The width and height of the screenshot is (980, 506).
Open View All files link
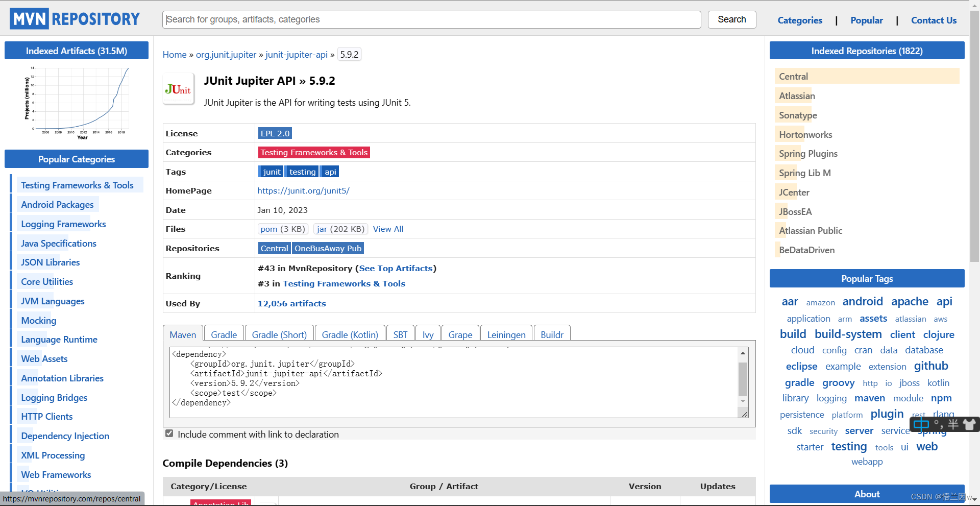click(x=388, y=229)
